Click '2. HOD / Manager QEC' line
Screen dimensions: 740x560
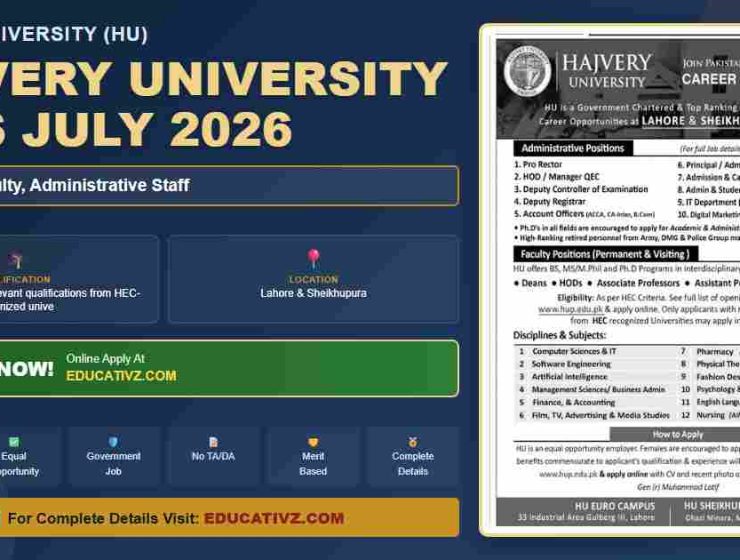[557, 177]
